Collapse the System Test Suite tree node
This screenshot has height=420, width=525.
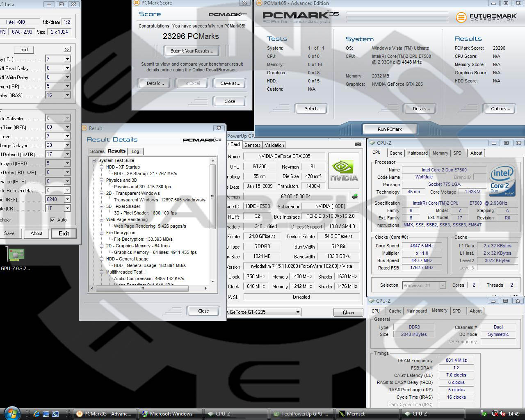point(94,161)
